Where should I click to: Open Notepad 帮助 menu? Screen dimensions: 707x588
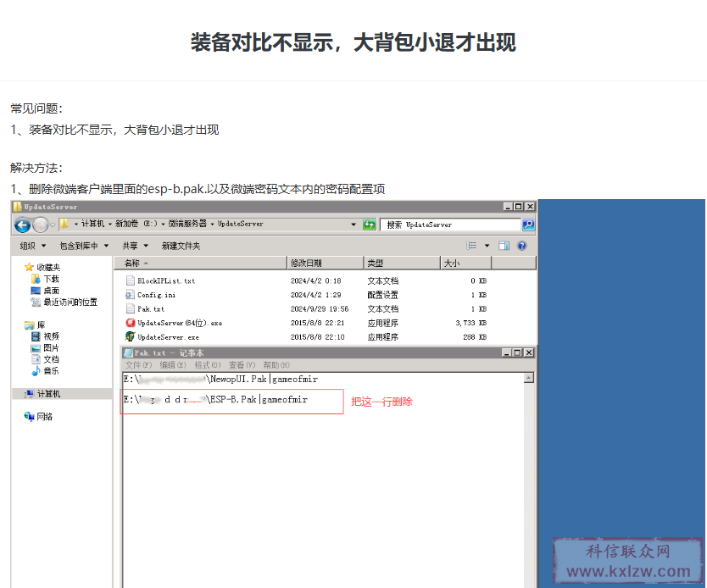point(276,365)
